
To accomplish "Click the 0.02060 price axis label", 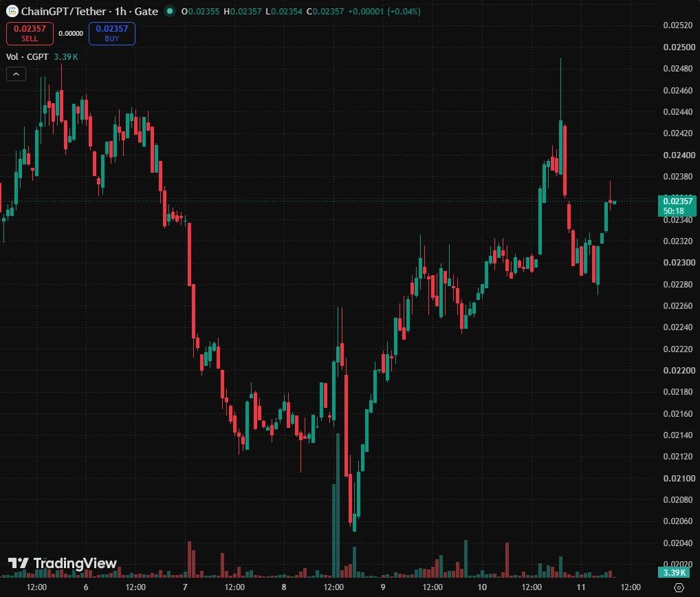I will pos(678,521).
